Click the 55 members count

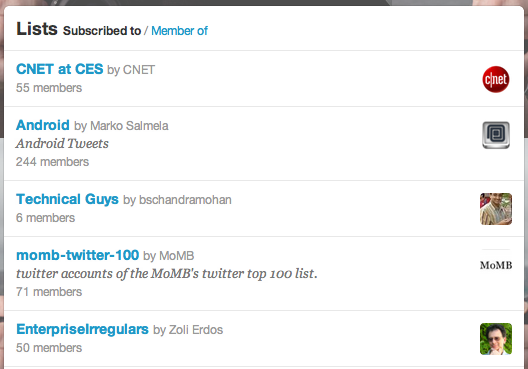[49, 88]
